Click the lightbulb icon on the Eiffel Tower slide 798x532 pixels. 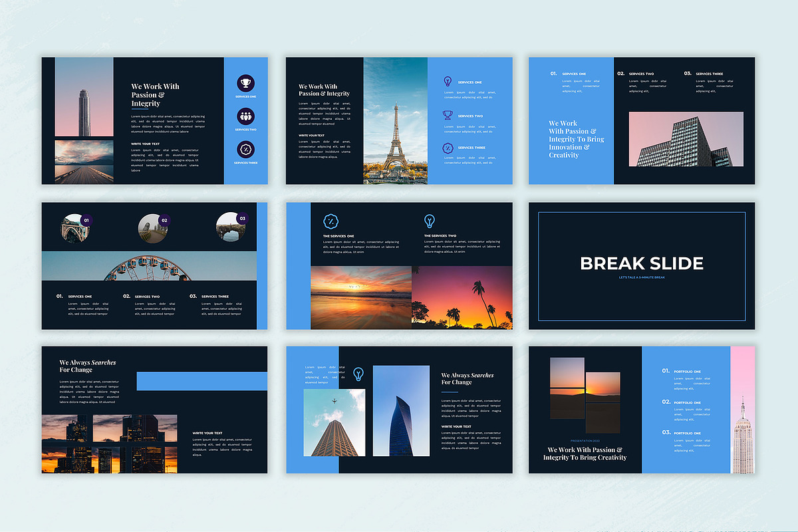pyautogui.click(x=448, y=82)
